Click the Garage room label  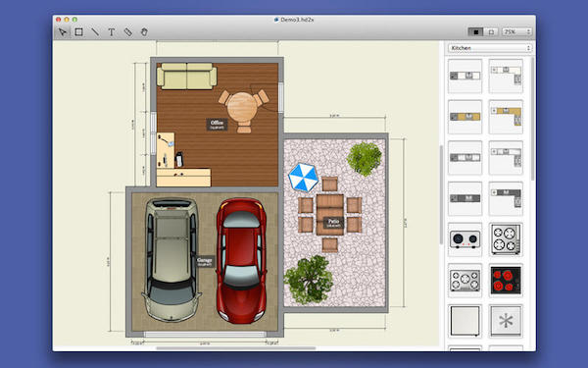point(205,261)
